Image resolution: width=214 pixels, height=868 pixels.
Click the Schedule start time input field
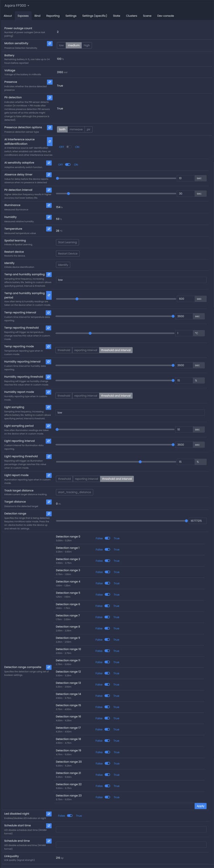pos(131,829)
